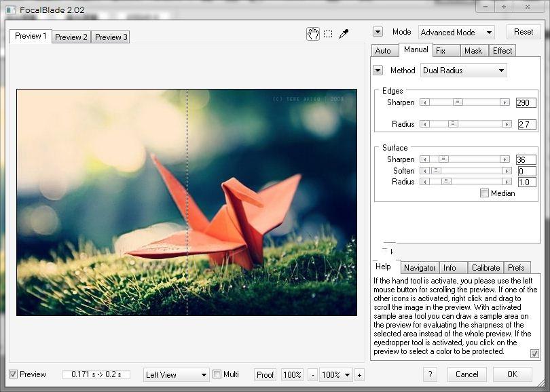
Task: Click the Surface Soften value field 0
Action: [527, 171]
